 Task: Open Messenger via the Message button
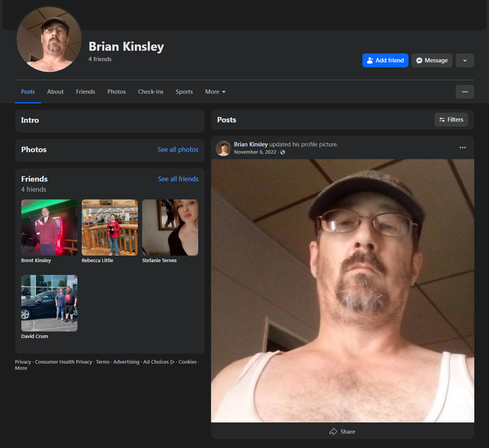click(x=432, y=60)
